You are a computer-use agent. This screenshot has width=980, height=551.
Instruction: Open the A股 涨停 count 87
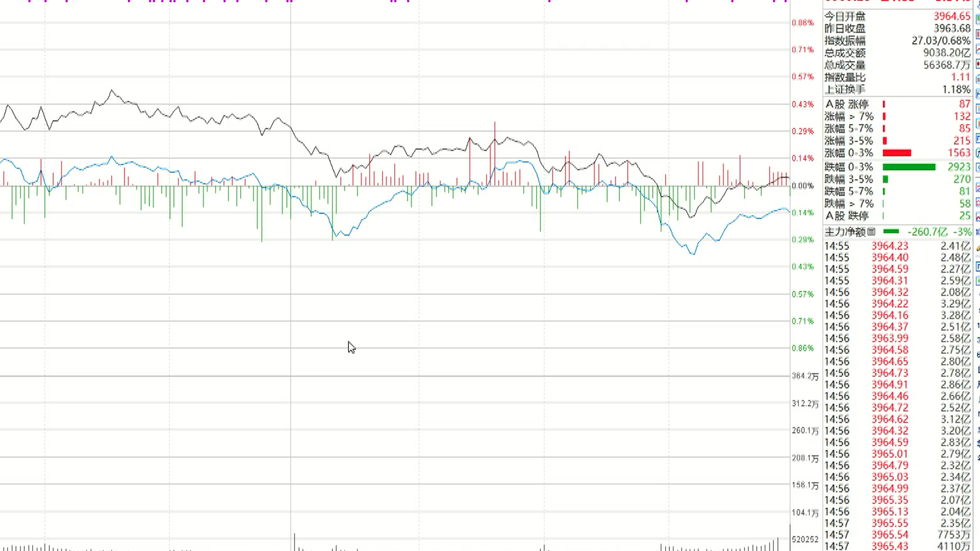[964, 104]
